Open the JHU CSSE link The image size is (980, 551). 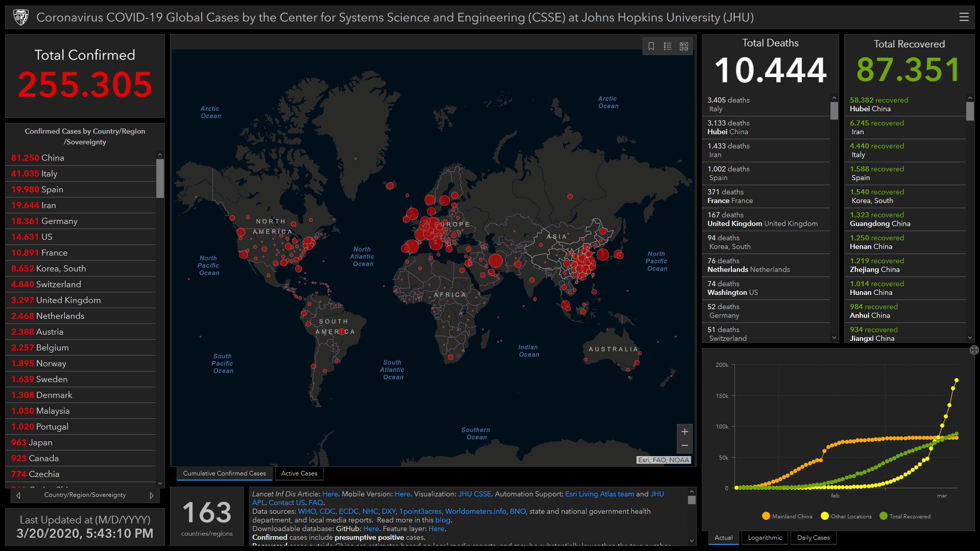[x=474, y=494]
